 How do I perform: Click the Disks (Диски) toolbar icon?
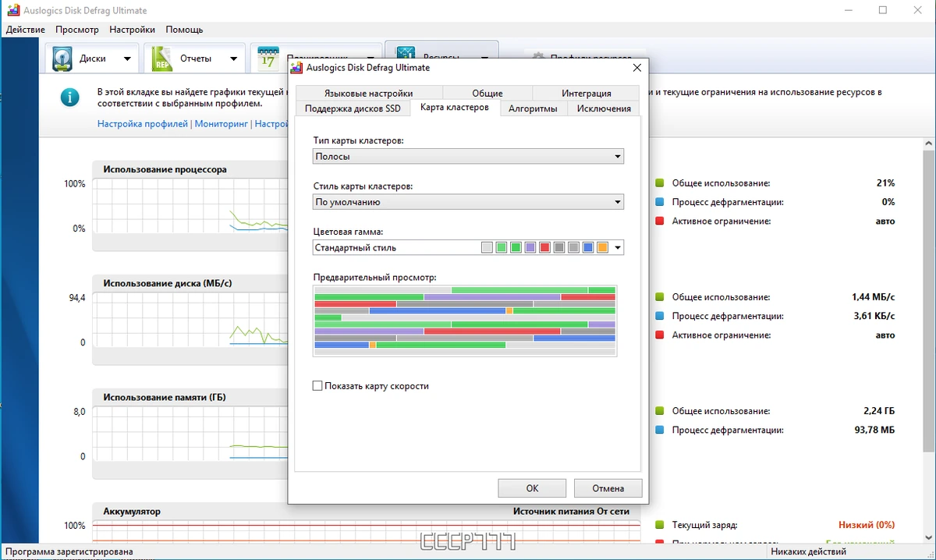(62, 58)
